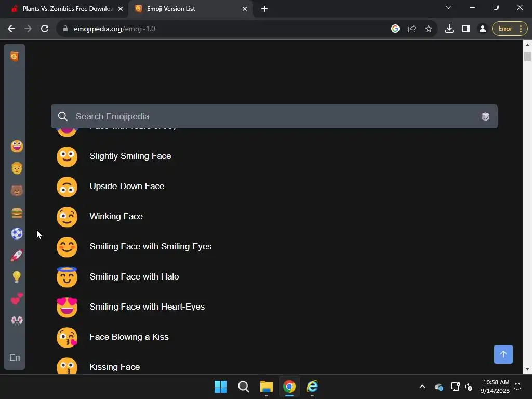Click the scroll-to-top arrow button
The height and width of the screenshot is (399, 532).
pyautogui.click(x=503, y=354)
